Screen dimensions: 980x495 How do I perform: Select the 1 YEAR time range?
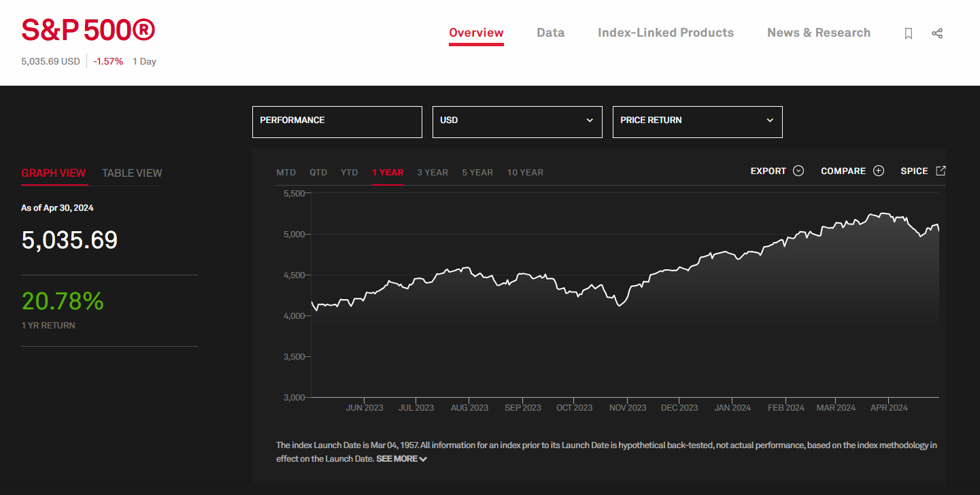point(388,173)
